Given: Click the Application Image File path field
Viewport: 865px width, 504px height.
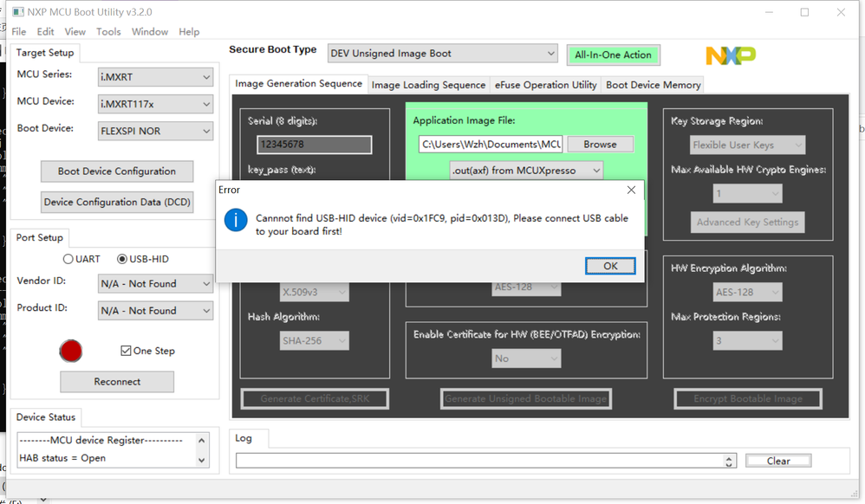Looking at the screenshot, I should pos(490,144).
